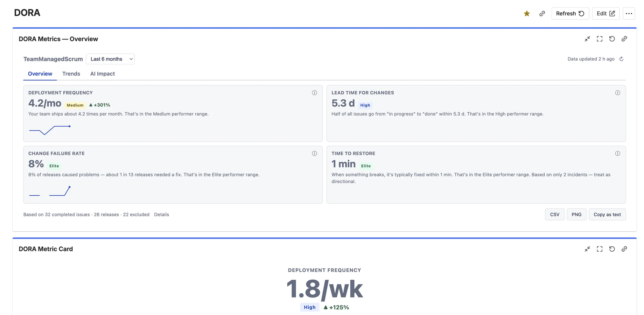Image resolution: width=644 pixels, height=315 pixels.
Task: Click the +301% change indicator
Action: click(x=100, y=105)
